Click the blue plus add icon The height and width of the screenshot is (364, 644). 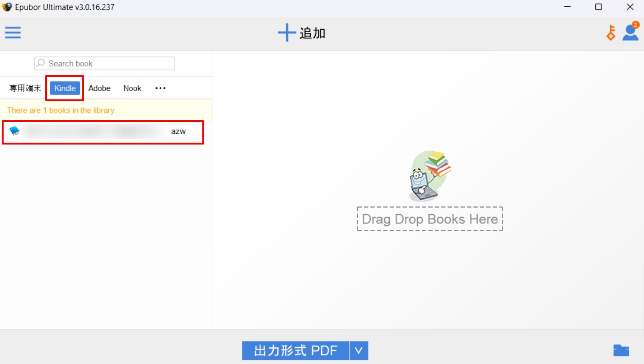pyautogui.click(x=287, y=33)
